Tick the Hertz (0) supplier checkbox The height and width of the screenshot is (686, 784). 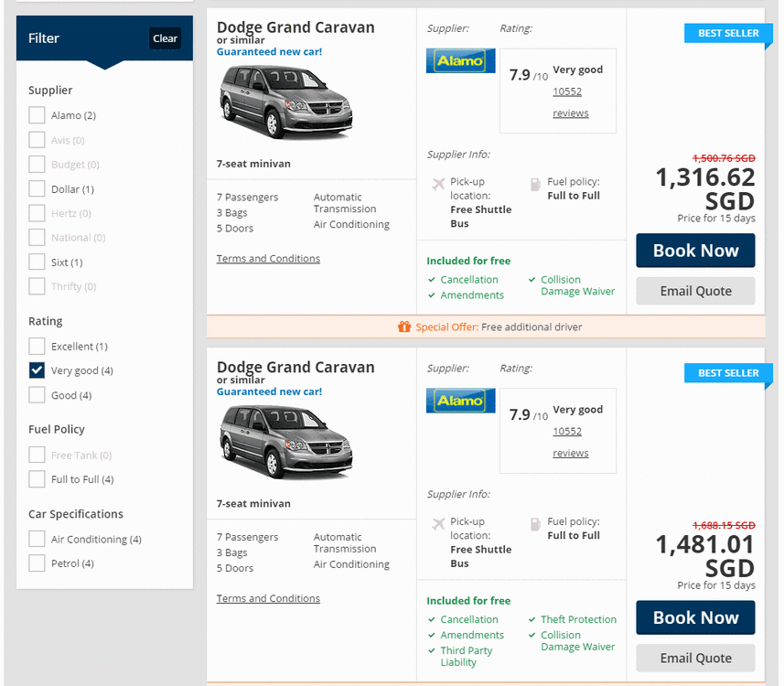point(37,213)
